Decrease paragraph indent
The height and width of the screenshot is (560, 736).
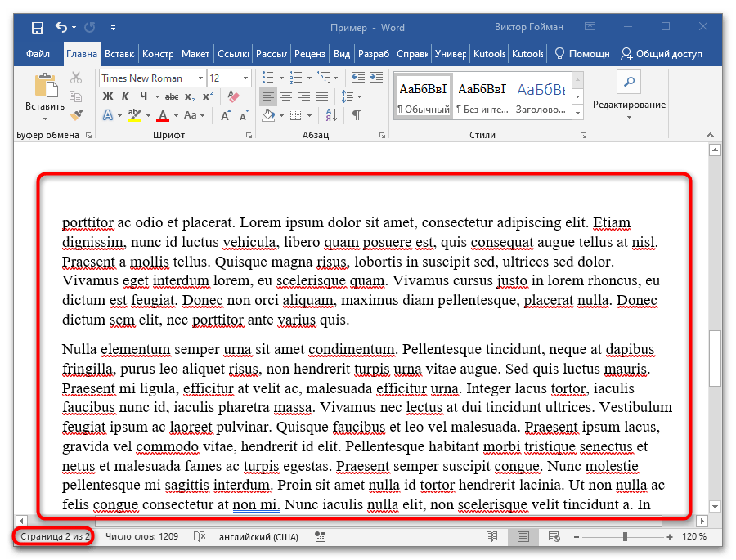click(x=357, y=78)
